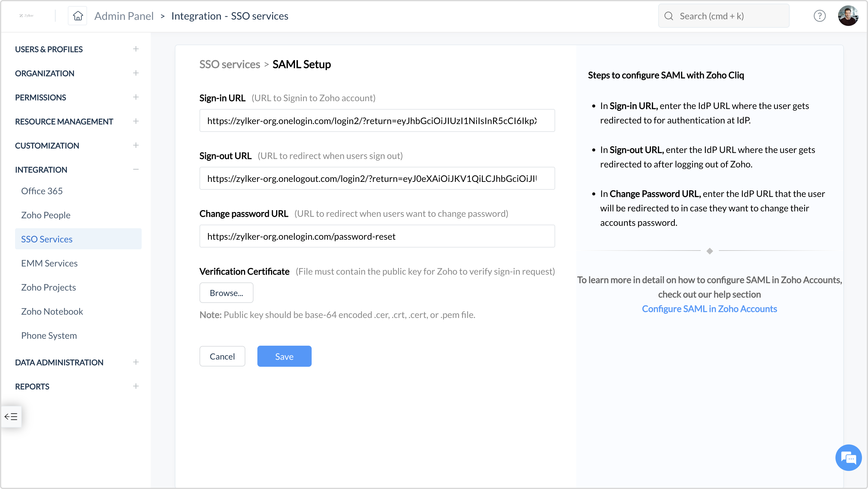Open Zoho Notebook integration
This screenshot has width=868, height=489.
point(52,311)
